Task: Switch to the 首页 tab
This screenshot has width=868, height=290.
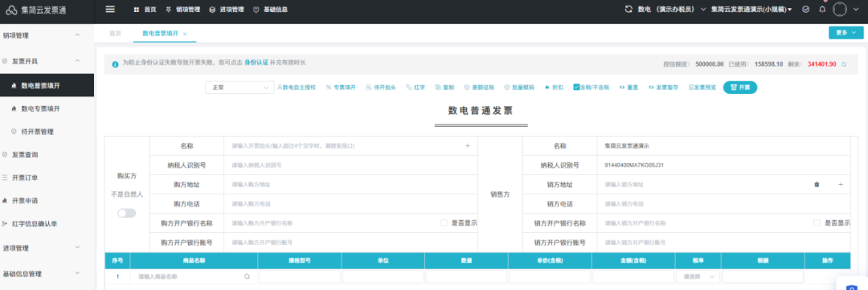Action: pyautogui.click(x=115, y=33)
